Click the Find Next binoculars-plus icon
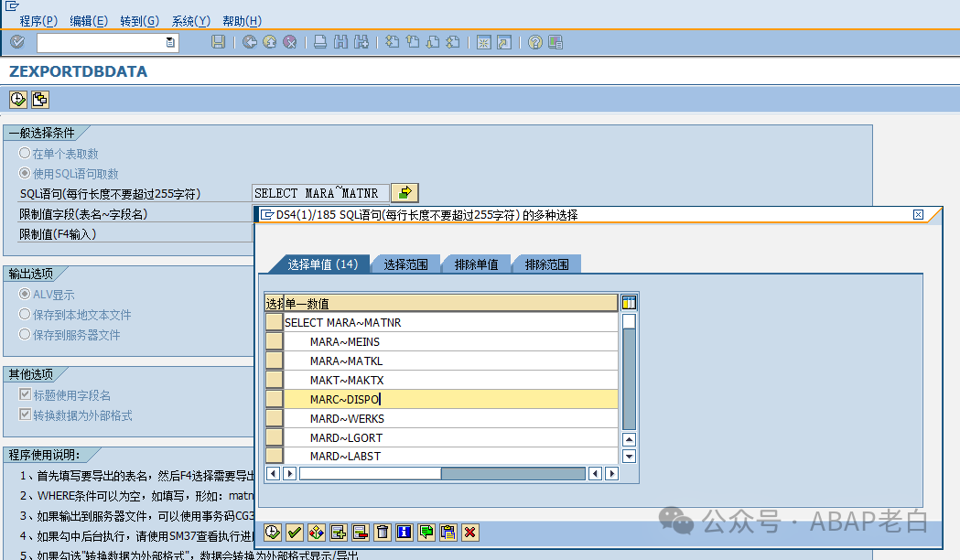Viewport: 960px width, 560px height. 361,41
